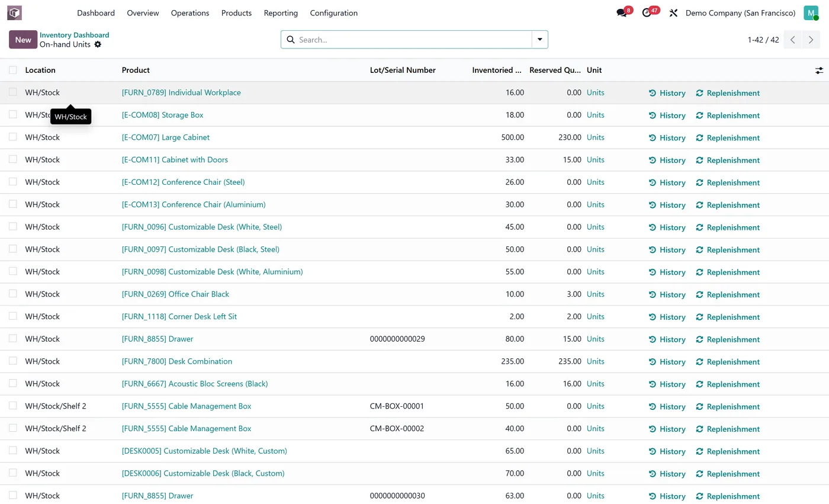Open Replenishment for Cable Management Box CM-BOX-00001
The image size is (829, 504).
coord(728,406)
